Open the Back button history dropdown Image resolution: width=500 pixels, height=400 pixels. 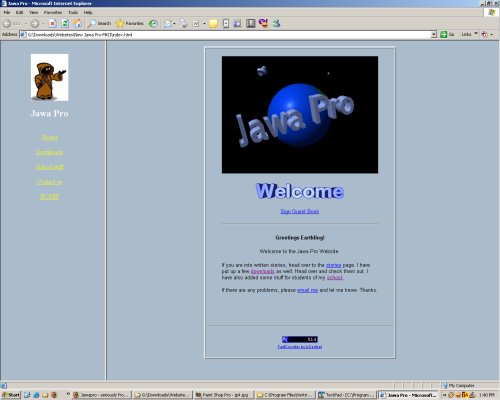(26, 23)
